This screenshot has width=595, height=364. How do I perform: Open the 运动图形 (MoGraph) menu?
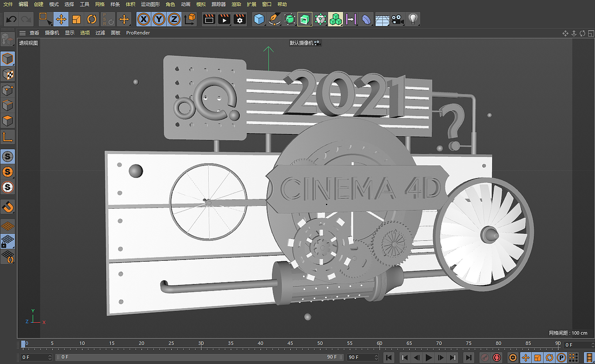point(150,4)
